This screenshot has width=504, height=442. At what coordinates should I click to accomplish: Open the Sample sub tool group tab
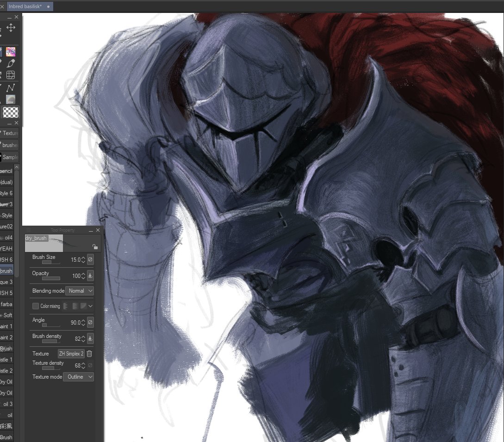tap(10, 157)
